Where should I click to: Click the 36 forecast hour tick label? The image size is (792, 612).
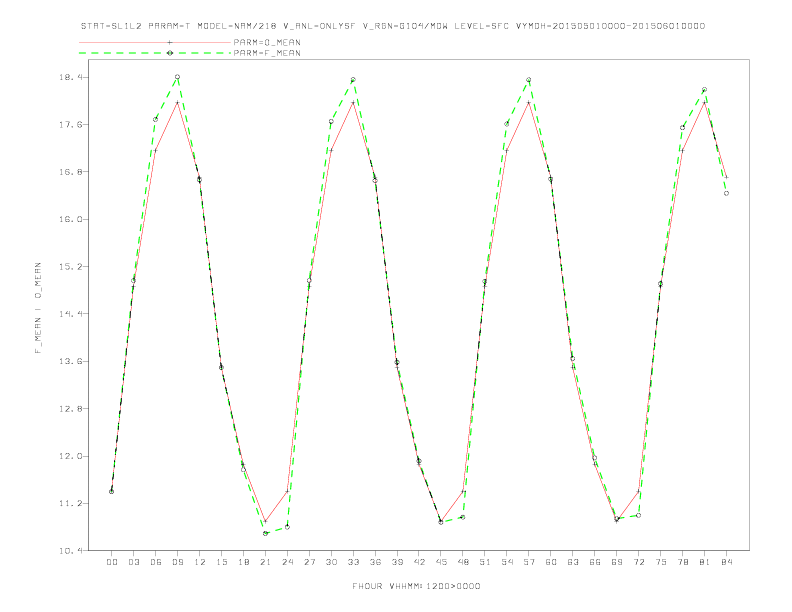pos(375,562)
